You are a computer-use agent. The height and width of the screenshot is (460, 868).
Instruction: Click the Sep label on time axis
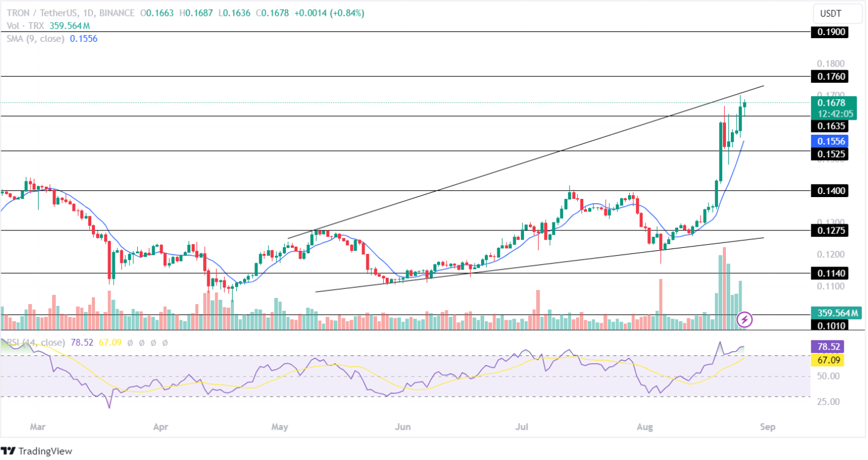[x=767, y=427]
